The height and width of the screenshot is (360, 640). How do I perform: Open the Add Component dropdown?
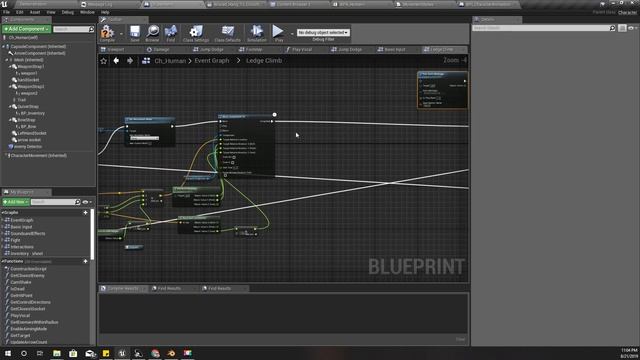pyautogui.click(x=27, y=29)
